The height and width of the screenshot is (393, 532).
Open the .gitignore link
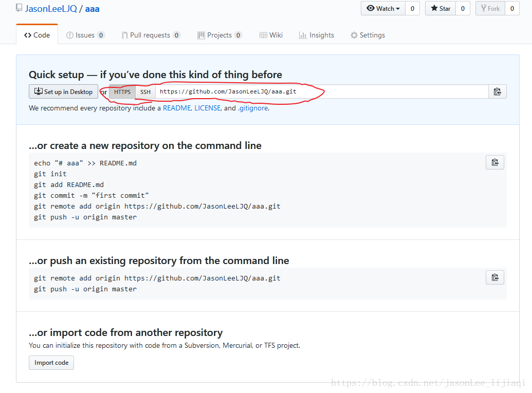253,108
